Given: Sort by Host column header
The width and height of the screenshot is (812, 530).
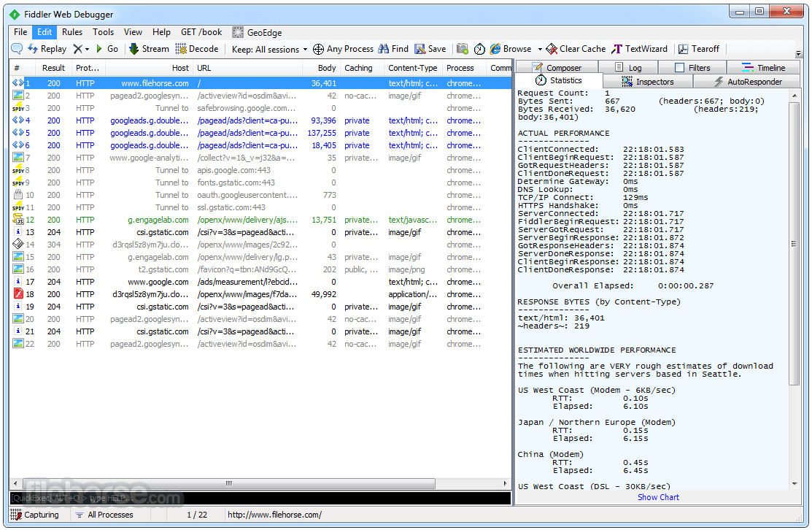Looking at the screenshot, I should [x=149, y=68].
